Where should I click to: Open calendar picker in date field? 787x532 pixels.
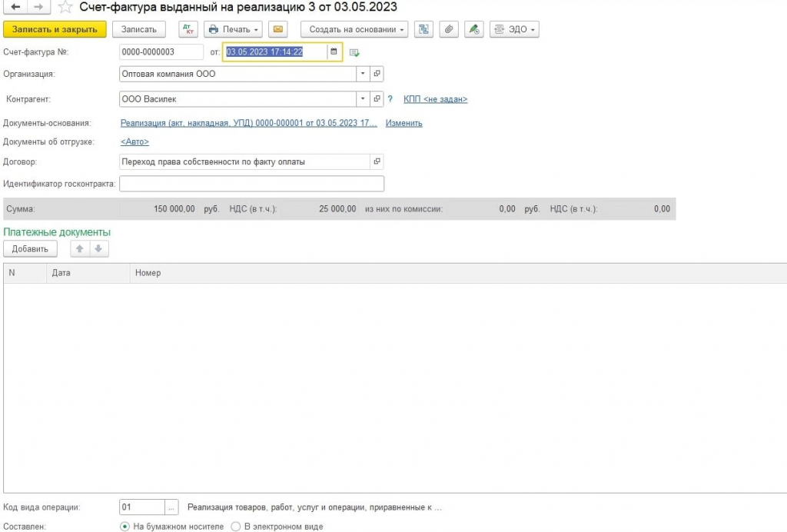(x=334, y=52)
